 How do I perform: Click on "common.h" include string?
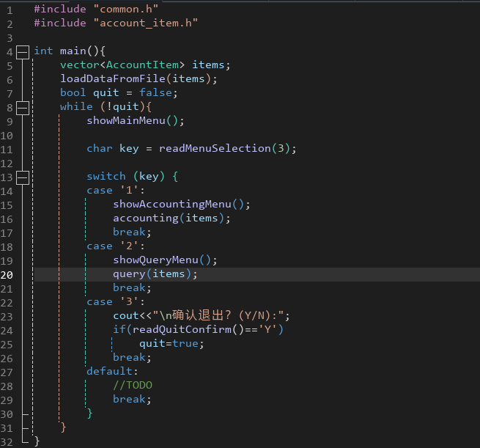point(126,10)
